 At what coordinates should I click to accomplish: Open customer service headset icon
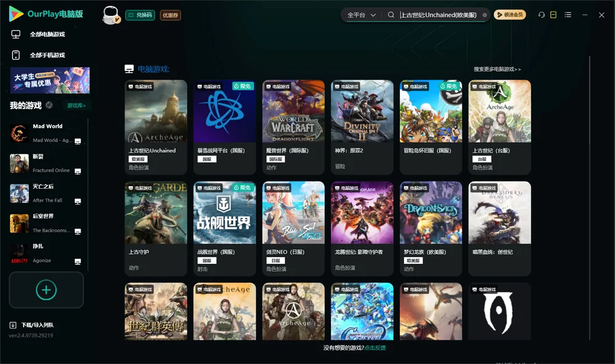[542, 15]
